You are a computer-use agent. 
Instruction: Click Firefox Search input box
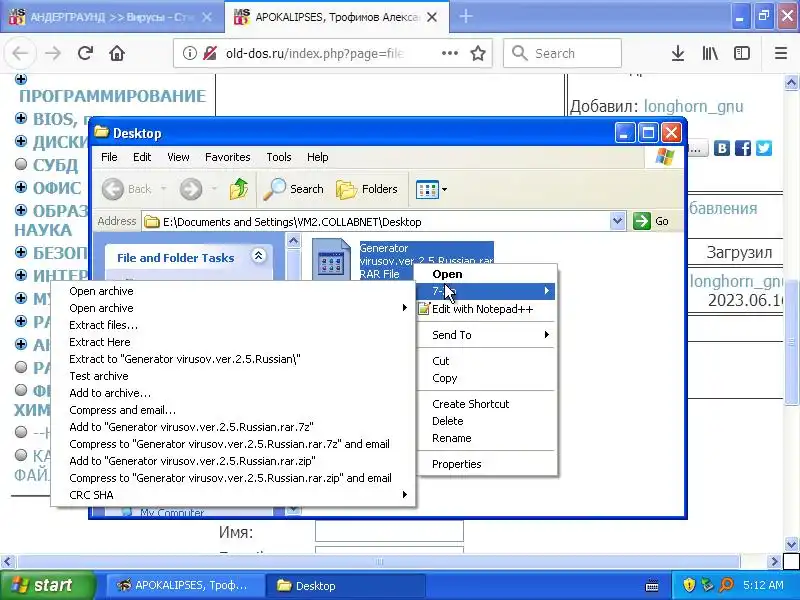pyautogui.click(x=562, y=53)
